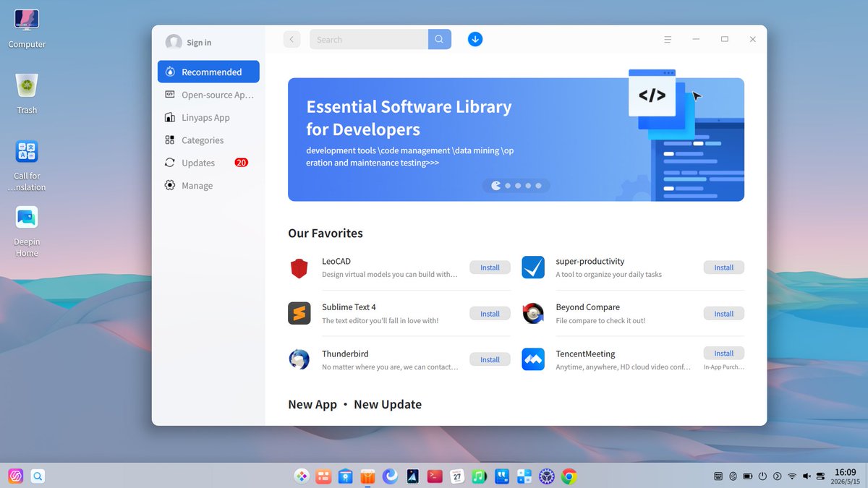Launch Google Chrome from the dock

569,476
